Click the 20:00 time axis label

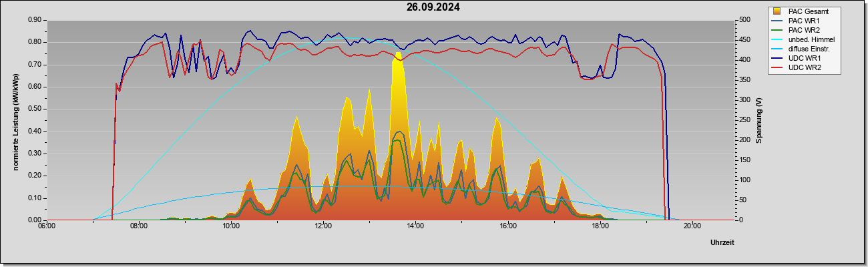[692, 226]
